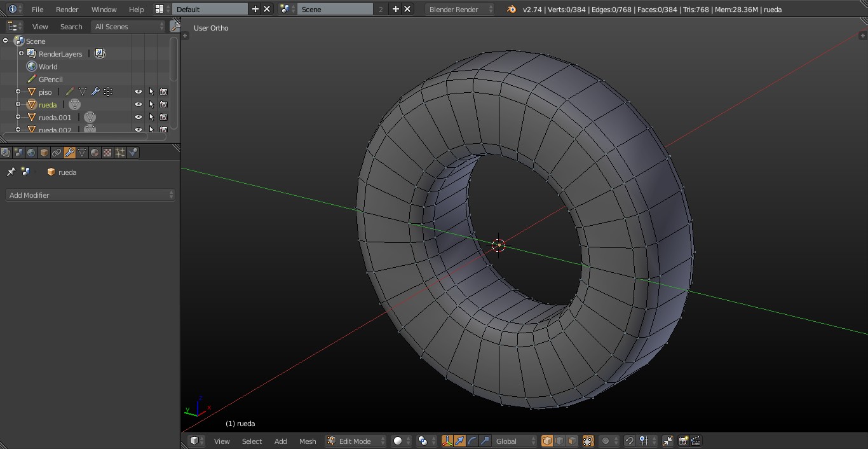Image resolution: width=868 pixels, height=449 pixels.
Task: Open the Physics properties tab
Action: 133,153
